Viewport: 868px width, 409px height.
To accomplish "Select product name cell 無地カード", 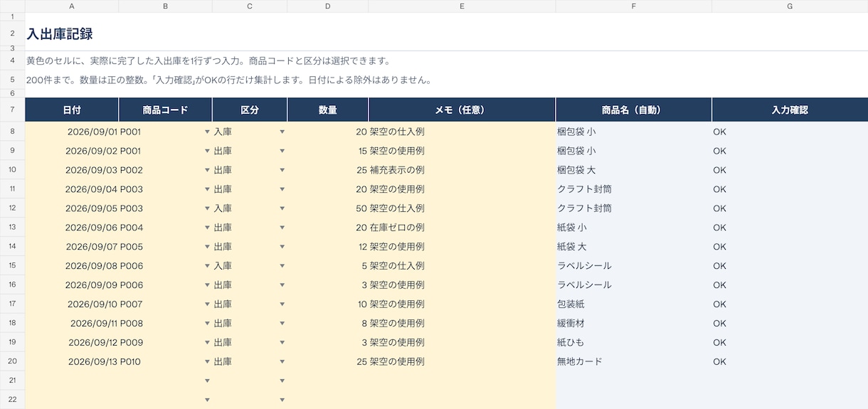I will [x=633, y=362].
